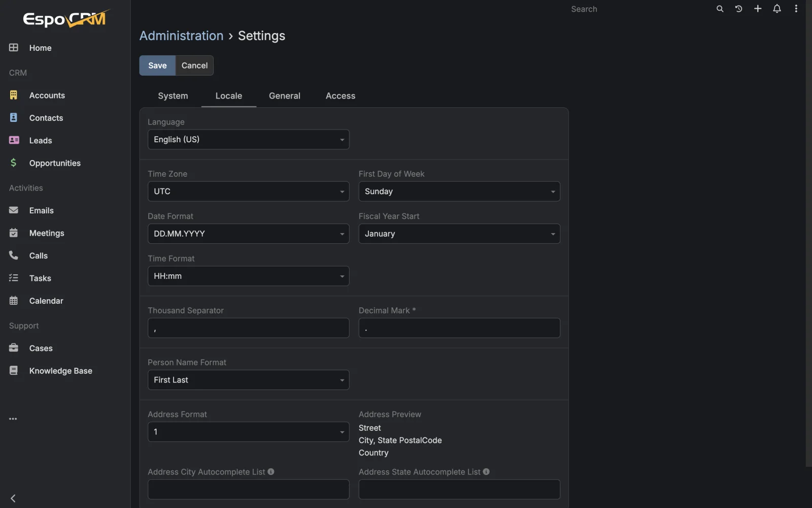Open the Tasks list icon
The image size is (812, 508).
pyautogui.click(x=14, y=278)
